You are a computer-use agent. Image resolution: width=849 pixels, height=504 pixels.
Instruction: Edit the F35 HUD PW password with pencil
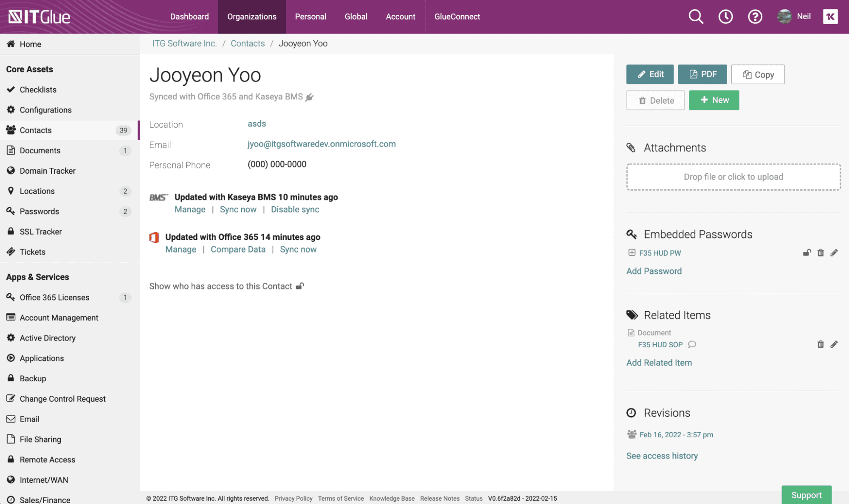(834, 253)
